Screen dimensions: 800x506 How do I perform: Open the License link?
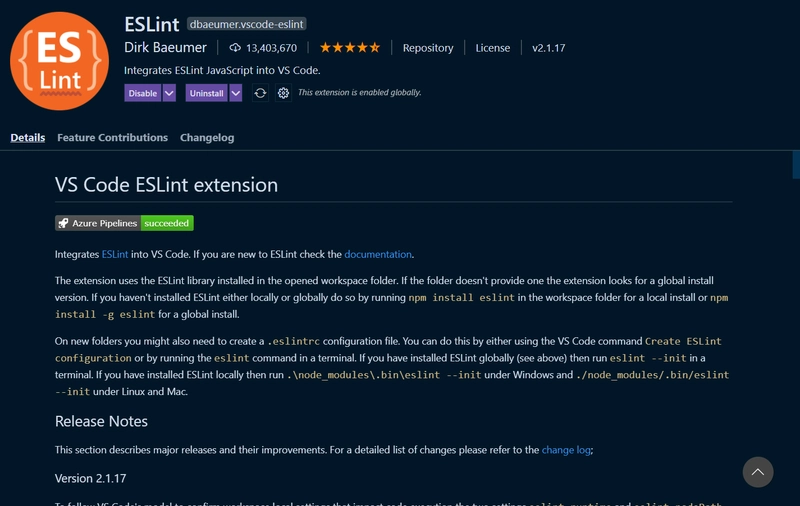(x=493, y=47)
